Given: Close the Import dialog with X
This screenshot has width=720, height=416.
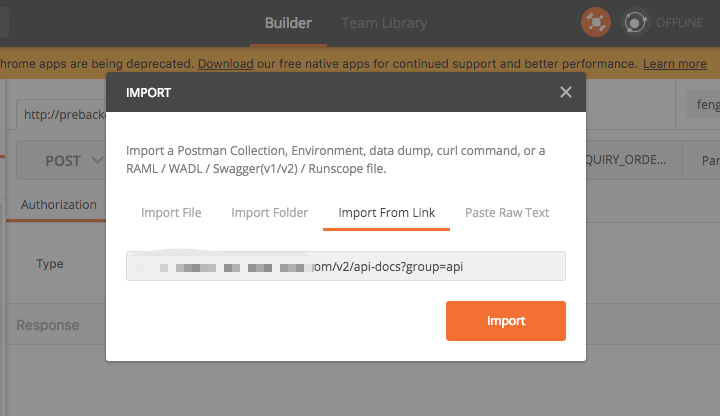Looking at the screenshot, I should 566,92.
